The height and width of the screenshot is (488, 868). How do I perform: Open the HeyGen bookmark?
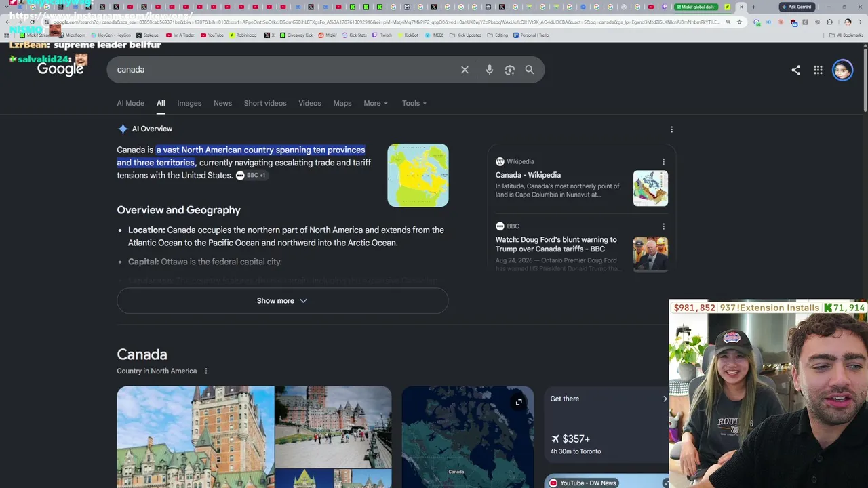[x=111, y=35]
